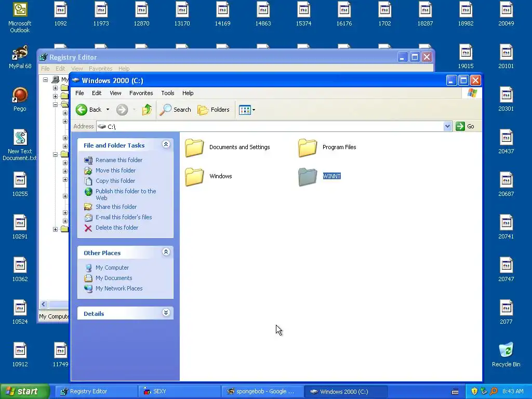The image size is (532, 399).
Task: Switch to SEXY taskbar button
Action: 179,391
